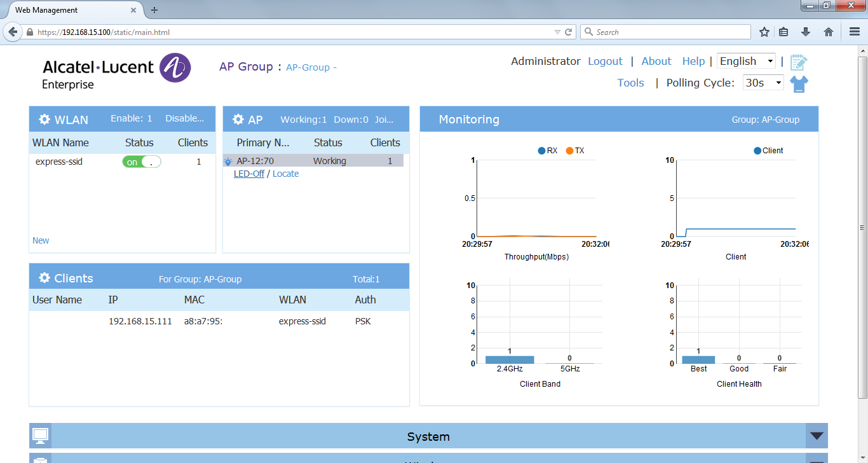Click New to add a WLAN
This screenshot has height=463, width=868.
tap(41, 240)
